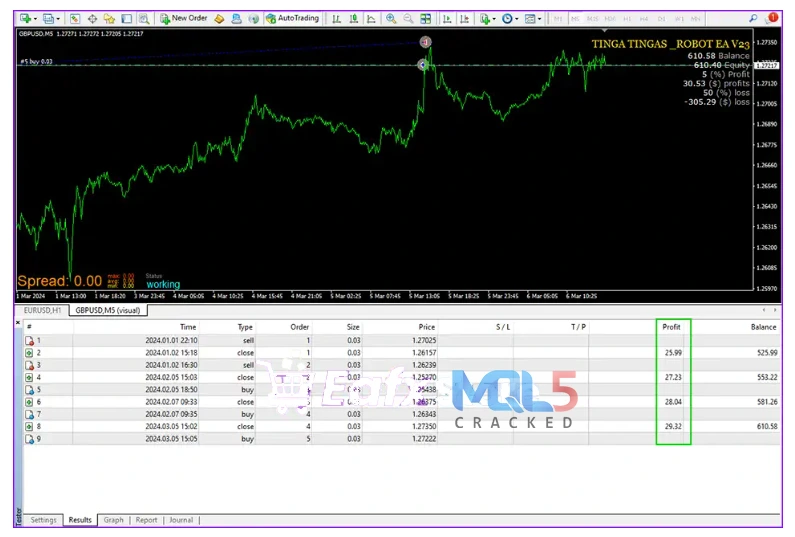Click the zoom in magnifier icon
This screenshot has height=537, width=795.
click(x=391, y=18)
